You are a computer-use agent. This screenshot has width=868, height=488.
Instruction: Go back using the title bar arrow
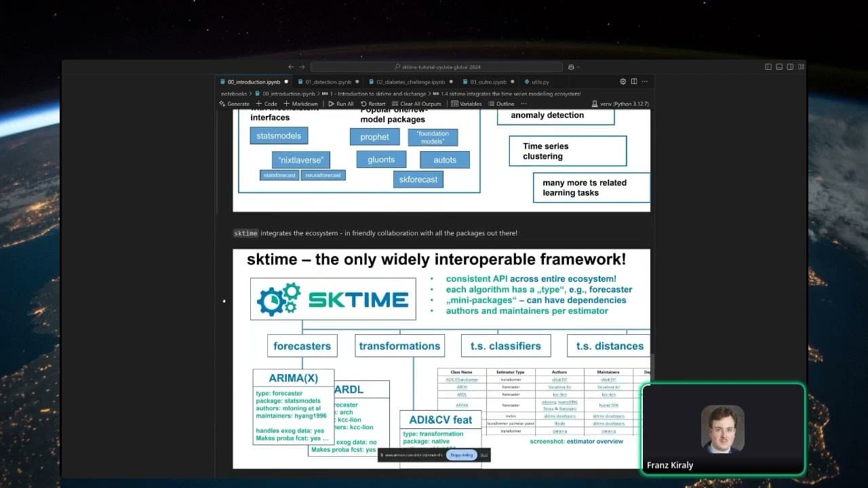(x=291, y=67)
